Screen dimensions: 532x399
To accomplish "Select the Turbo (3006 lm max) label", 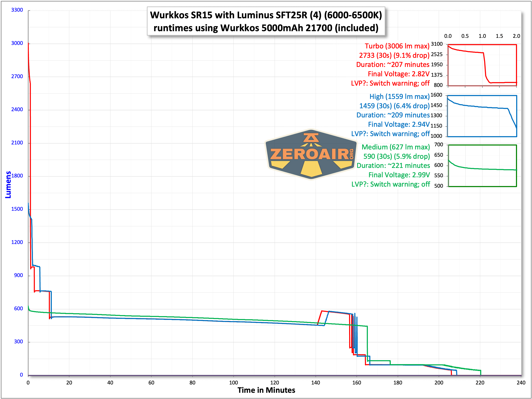I will pyautogui.click(x=397, y=46).
